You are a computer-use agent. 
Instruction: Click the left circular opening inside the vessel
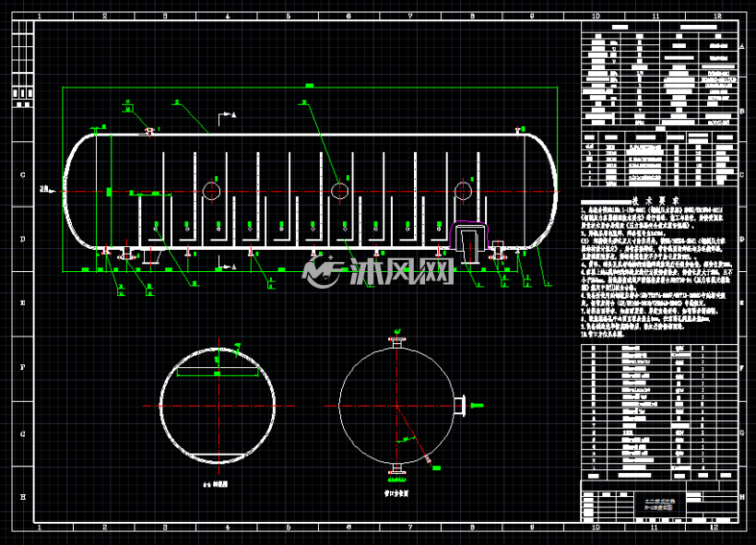211,192
